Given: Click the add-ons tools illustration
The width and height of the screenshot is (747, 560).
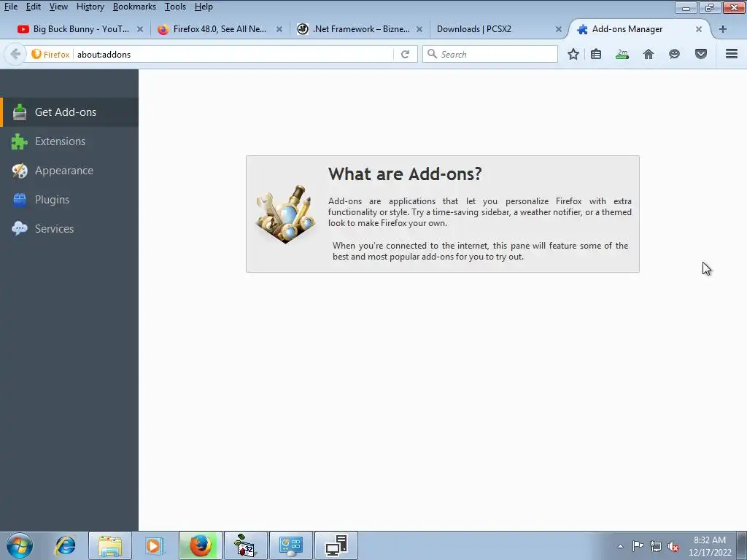Looking at the screenshot, I should tap(286, 214).
